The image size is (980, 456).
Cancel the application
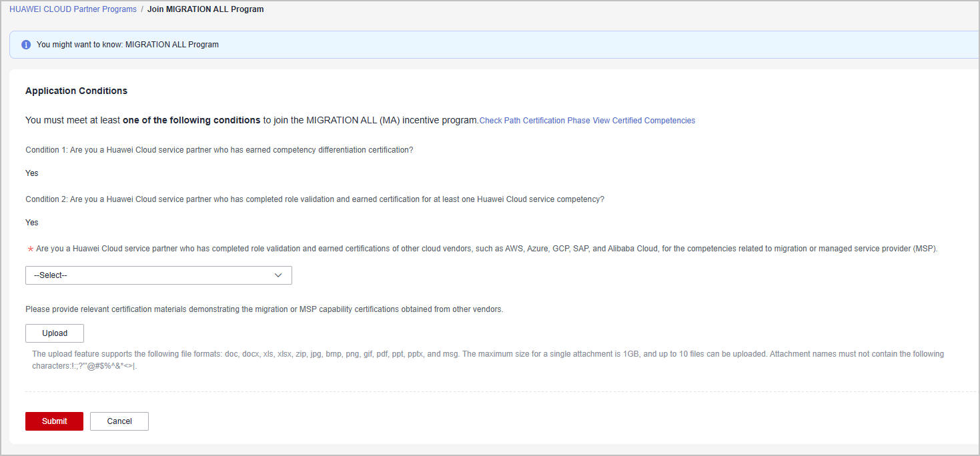tap(119, 421)
